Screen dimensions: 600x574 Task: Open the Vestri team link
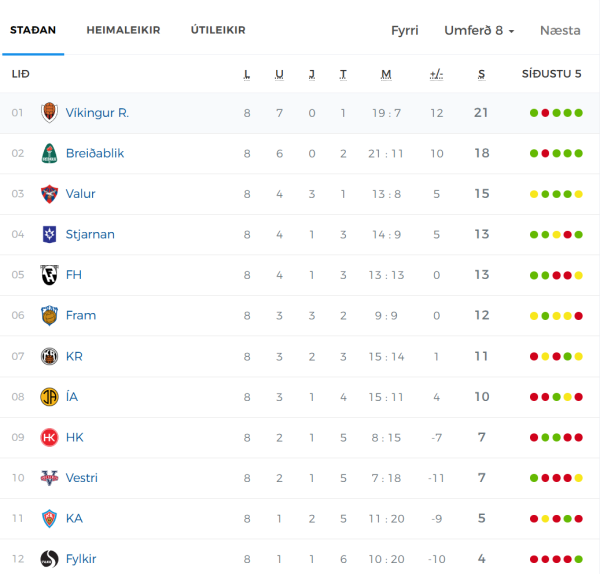[x=82, y=478]
